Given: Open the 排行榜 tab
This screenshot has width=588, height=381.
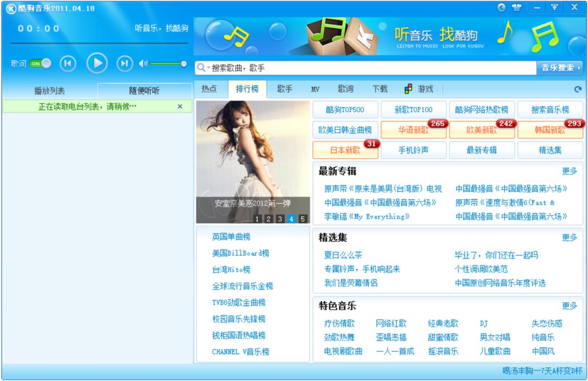Looking at the screenshot, I should (x=247, y=89).
